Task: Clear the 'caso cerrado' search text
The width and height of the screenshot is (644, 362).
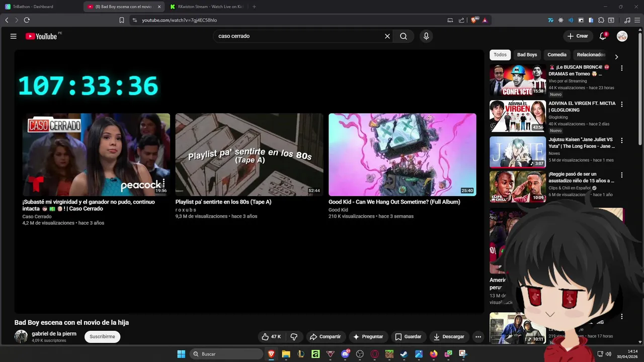Action: (x=387, y=36)
